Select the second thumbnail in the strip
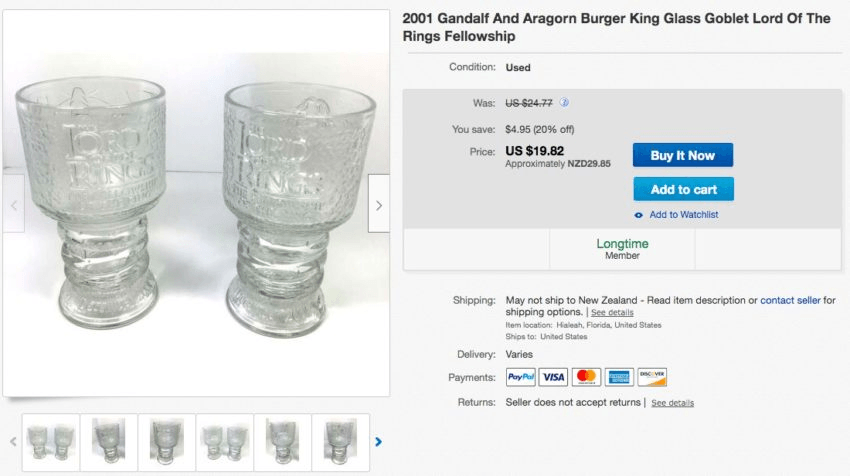 (x=108, y=441)
